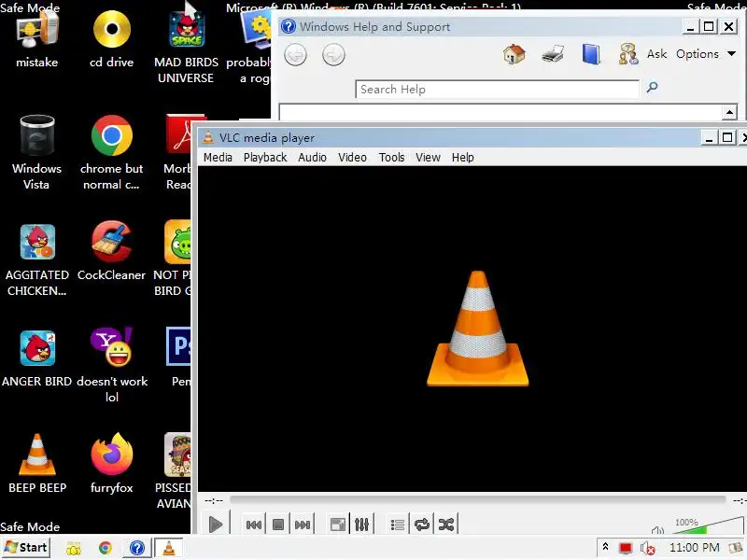Select 'doesn't work lol' Yahoo icon
Screen dimensions: 747x560
pos(112,365)
